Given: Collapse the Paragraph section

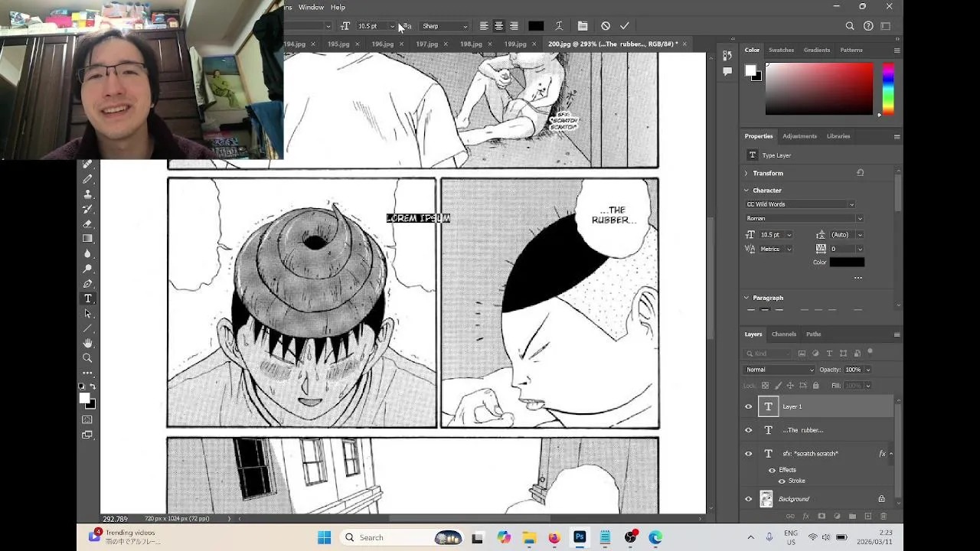Looking at the screenshot, I should click(x=746, y=298).
